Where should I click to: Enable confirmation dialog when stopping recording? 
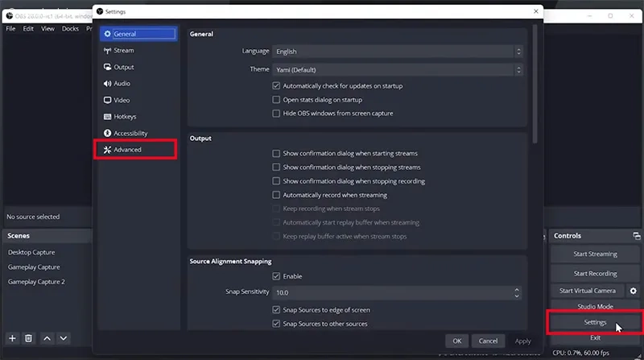click(276, 181)
